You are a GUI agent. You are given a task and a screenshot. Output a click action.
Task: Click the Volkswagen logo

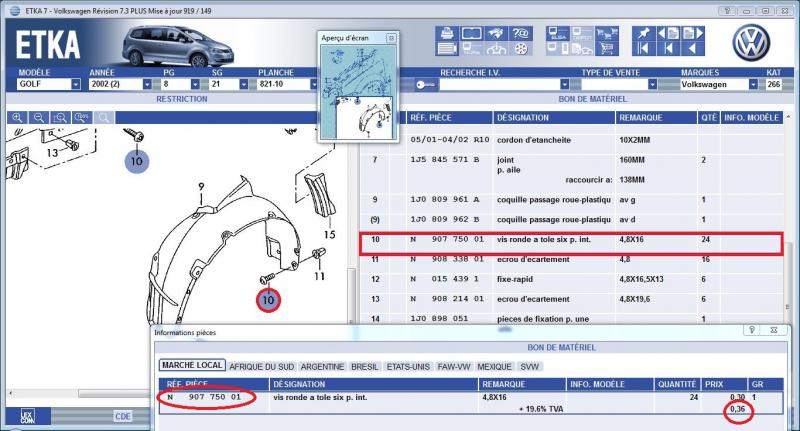coord(751,43)
